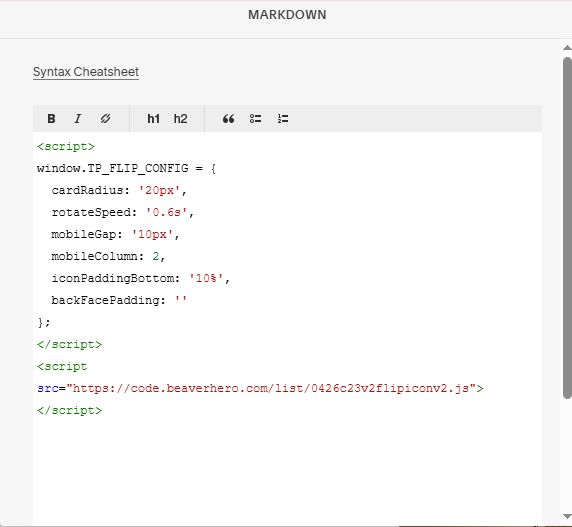Place cursor on the window.TP_FLIP_CONFIG line
The width and height of the screenshot is (572, 527).
tap(126, 168)
